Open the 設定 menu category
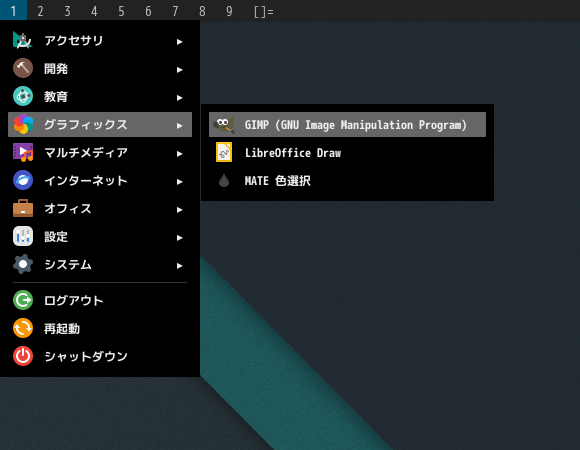580x450 pixels. [100, 237]
